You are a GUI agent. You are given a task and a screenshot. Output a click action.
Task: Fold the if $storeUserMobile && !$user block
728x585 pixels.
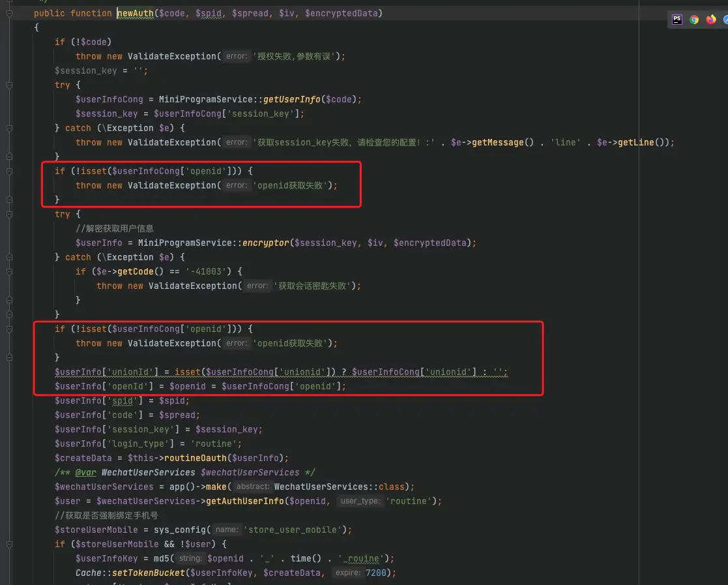coord(9,544)
